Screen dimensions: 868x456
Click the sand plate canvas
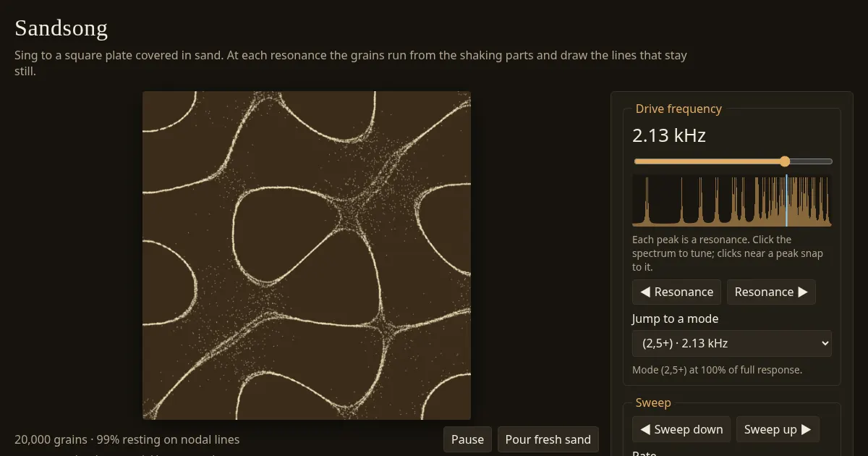tap(307, 256)
